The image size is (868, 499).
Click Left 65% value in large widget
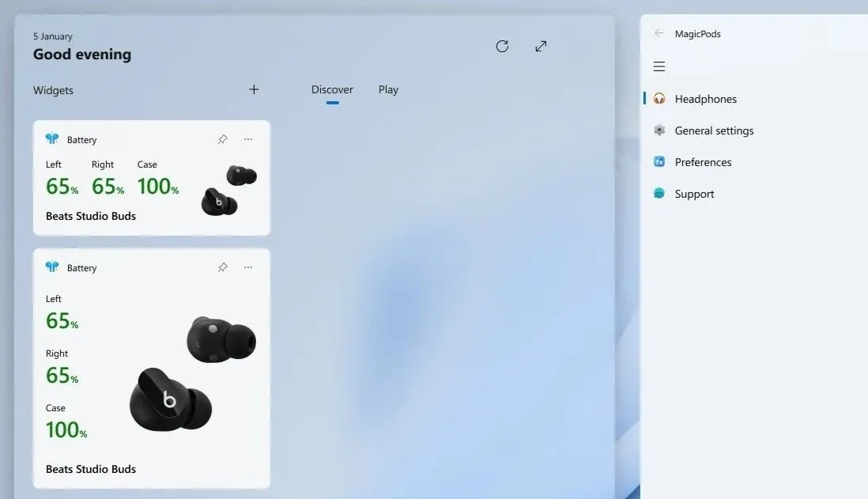(62, 321)
